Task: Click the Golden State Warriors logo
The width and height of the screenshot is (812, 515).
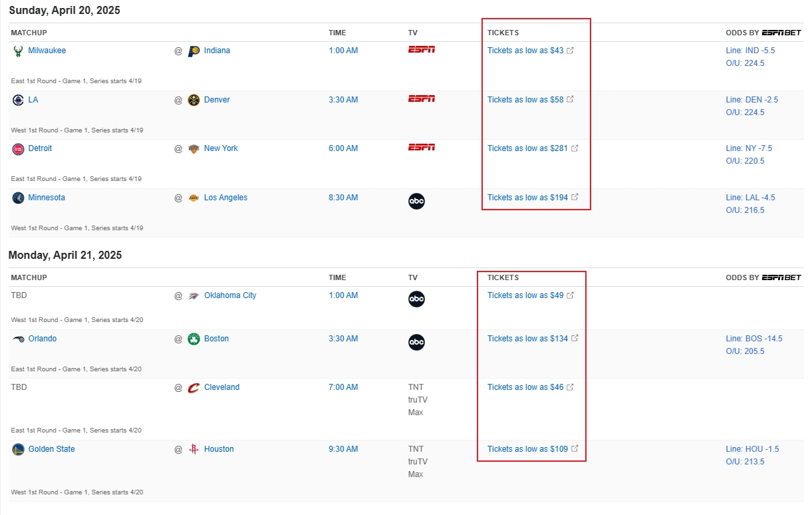Action: click(18, 450)
